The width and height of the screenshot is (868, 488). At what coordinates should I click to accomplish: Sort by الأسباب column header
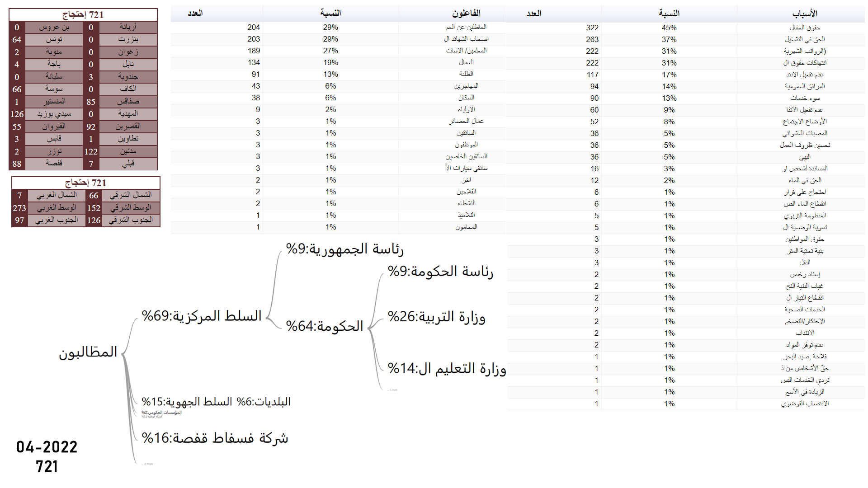pyautogui.click(x=804, y=14)
